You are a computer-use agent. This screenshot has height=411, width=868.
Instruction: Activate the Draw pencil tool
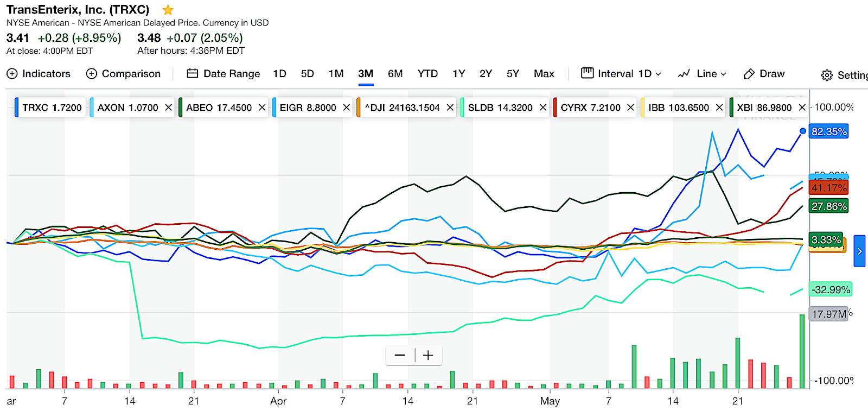point(764,74)
